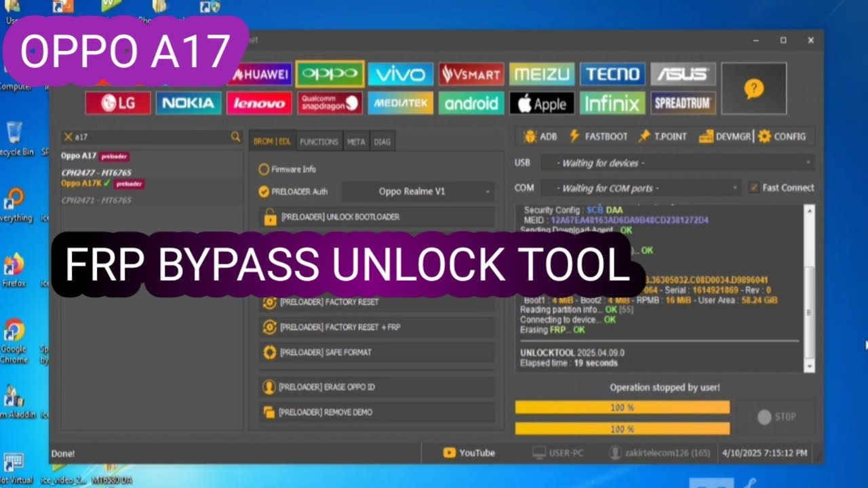868x488 pixels.
Task: Open the Vsmart brand section
Action: pos(471,74)
